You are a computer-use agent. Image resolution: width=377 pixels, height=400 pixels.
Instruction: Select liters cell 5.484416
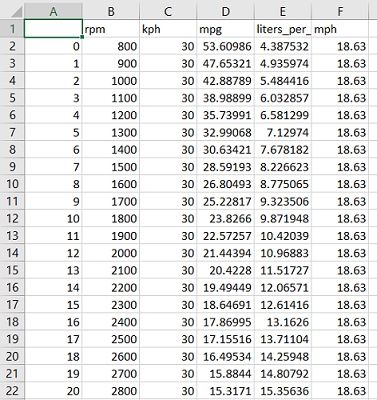pyautogui.click(x=283, y=80)
